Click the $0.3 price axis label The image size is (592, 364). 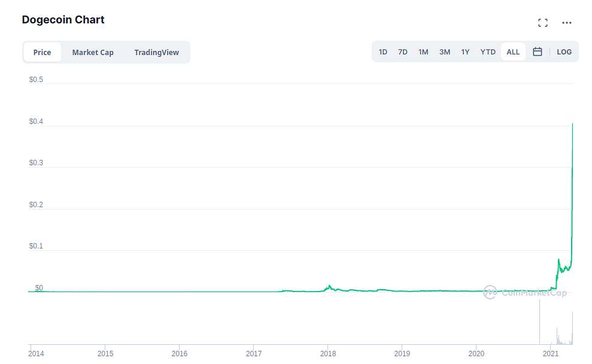36,163
